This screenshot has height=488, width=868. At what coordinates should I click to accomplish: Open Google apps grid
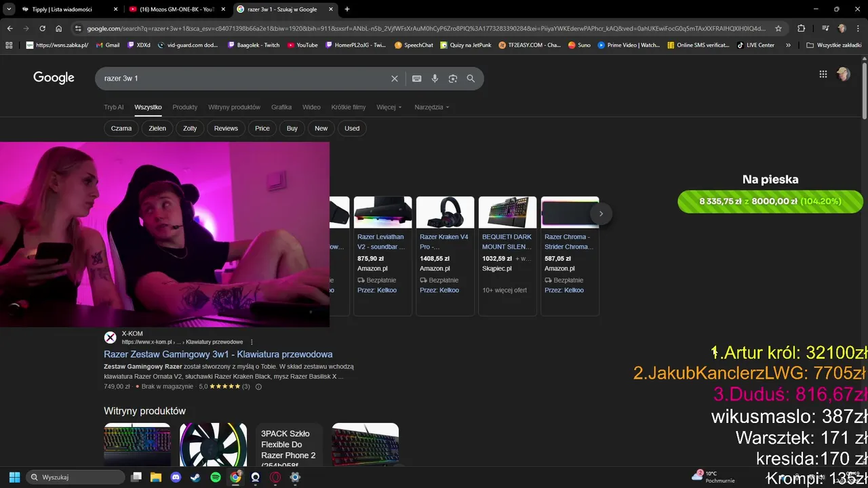(x=823, y=75)
